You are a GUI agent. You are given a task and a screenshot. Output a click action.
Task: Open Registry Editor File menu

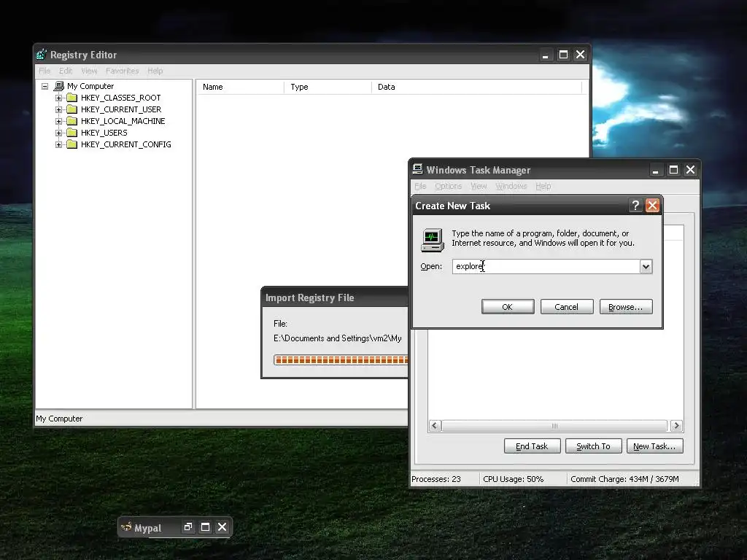pos(44,71)
